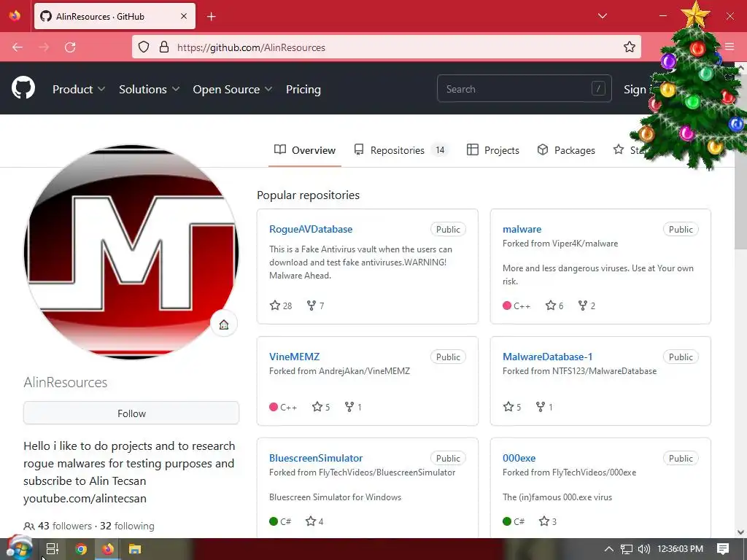Switch to the Packages tab
747x560 pixels.
click(566, 150)
